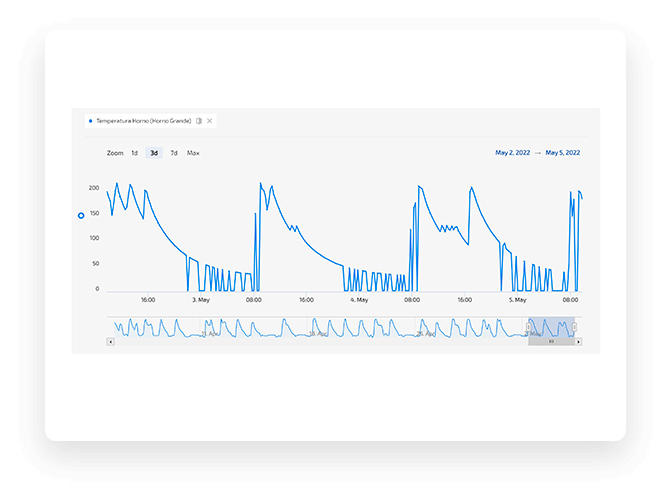The image size is (671, 501).
Task: Open the May 5, 2022 end date field
Action: click(x=563, y=153)
